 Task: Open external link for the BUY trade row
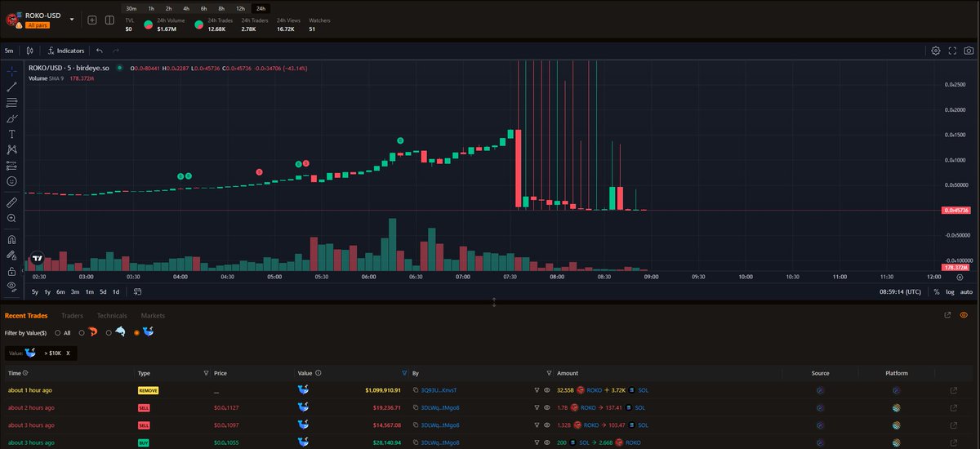[954, 442]
